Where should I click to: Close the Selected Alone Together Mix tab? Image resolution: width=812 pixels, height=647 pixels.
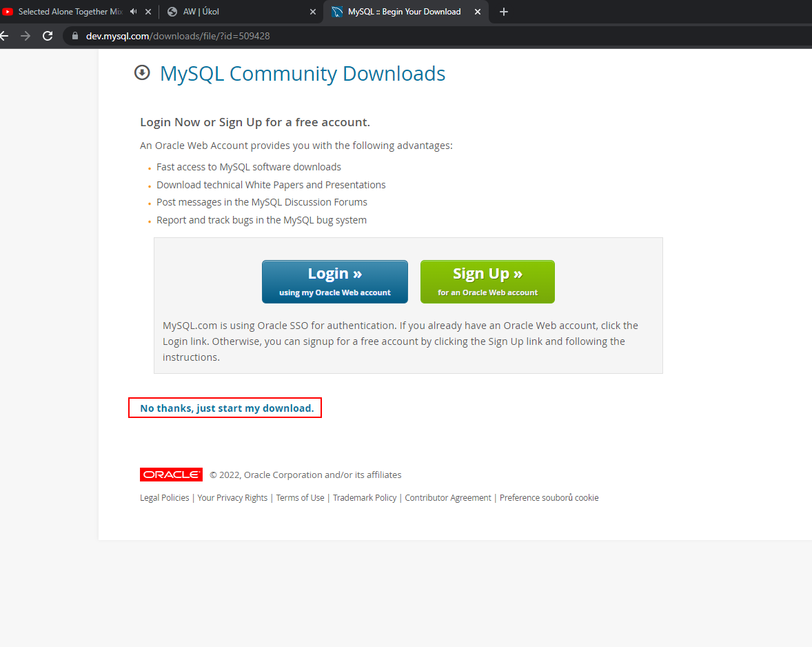148,12
